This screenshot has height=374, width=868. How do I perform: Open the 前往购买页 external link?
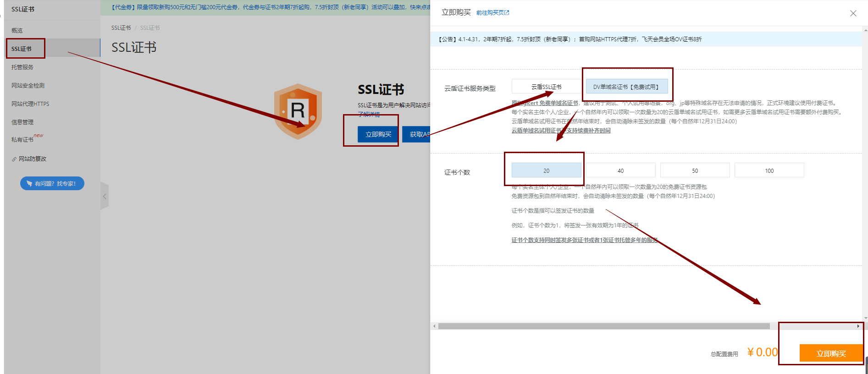[x=492, y=13]
